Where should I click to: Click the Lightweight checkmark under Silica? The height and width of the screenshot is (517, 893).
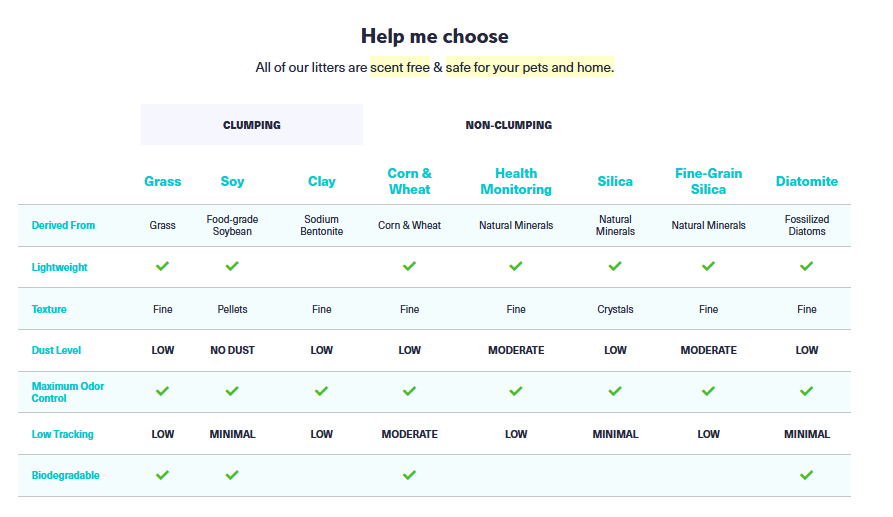(x=615, y=267)
